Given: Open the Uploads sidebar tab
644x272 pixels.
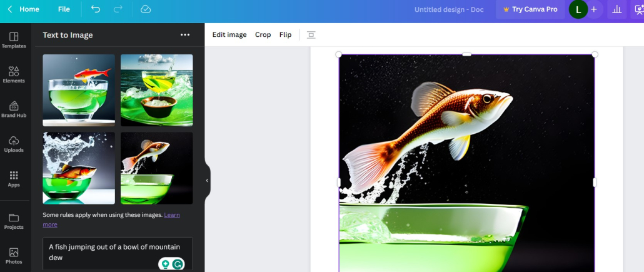Looking at the screenshot, I should coord(14,144).
